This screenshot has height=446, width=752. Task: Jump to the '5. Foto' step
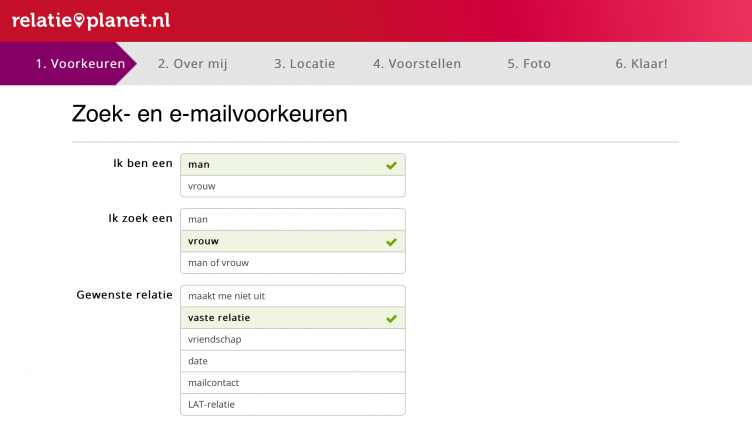tap(529, 64)
